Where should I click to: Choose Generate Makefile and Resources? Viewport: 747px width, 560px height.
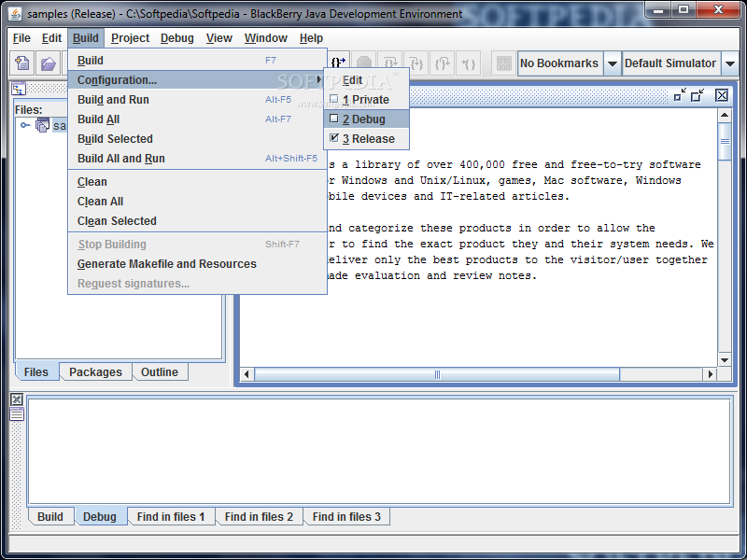[x=197, y=264]
